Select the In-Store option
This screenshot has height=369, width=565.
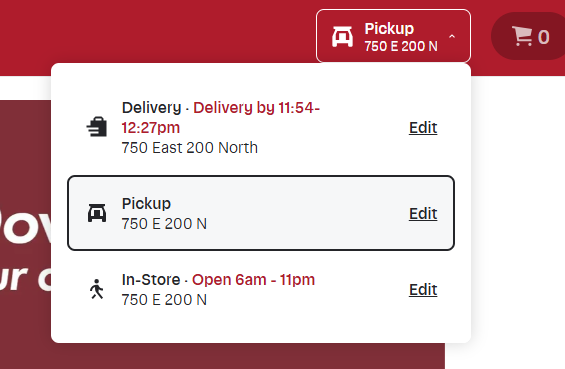261,289
